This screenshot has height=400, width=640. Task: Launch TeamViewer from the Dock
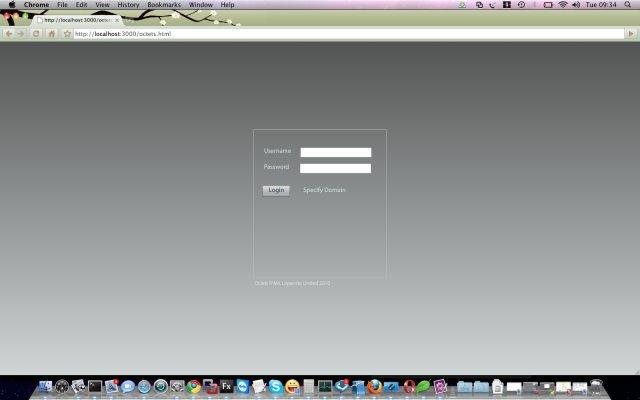click(243, 386)
